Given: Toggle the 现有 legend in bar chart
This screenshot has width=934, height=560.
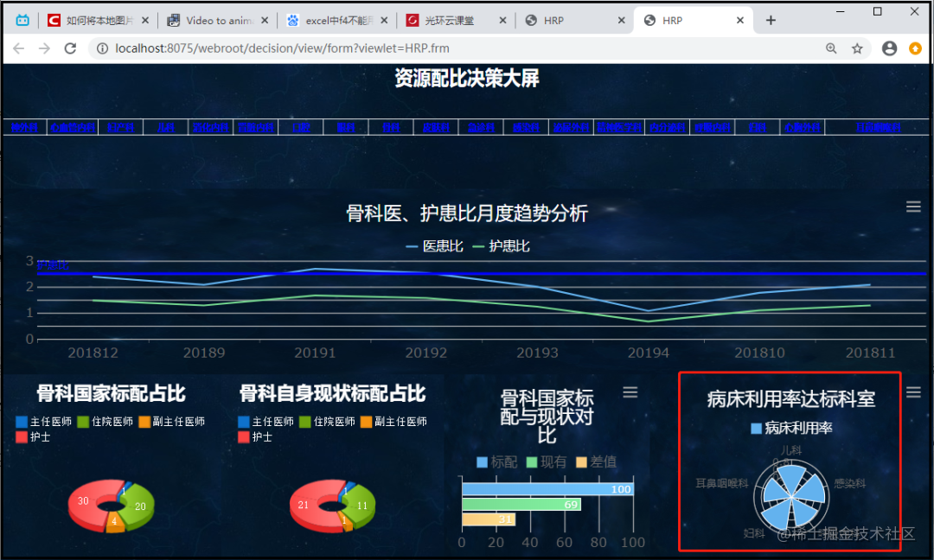Looking at the screenshot, I should pyautogui.click(x=547, y=461).
